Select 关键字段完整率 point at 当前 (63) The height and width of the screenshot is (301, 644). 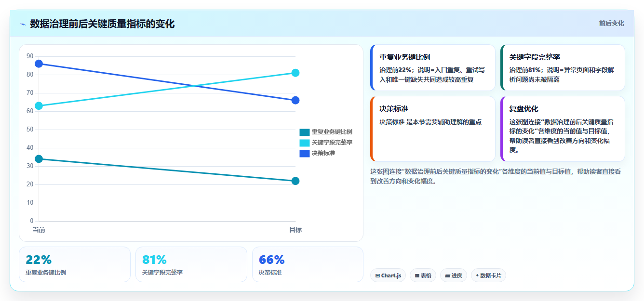[x=39, y=106]
